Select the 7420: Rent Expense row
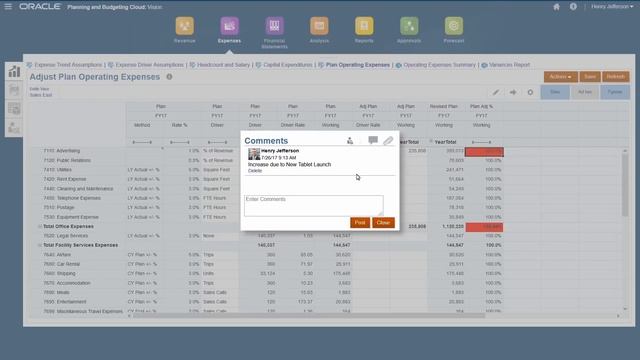Screen dimensions: 640x360 click(65, 179)
